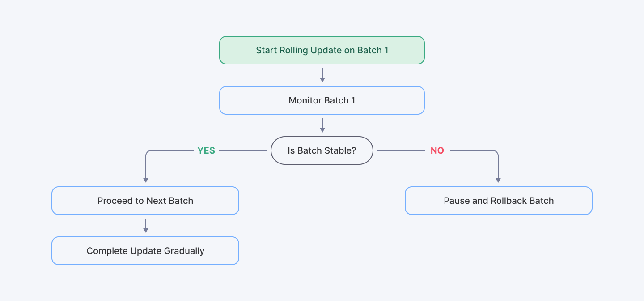Image resolution: width=644 pixels, height=301 pixels.
Task: Click the Proceed to Next Batch box
Action: [x=145, y=201]
